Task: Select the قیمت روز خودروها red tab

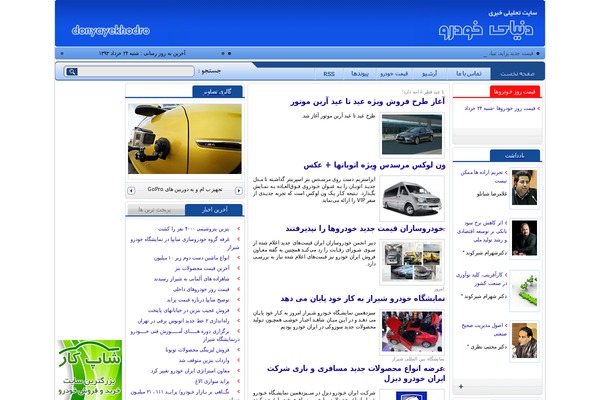Action: 515,92
